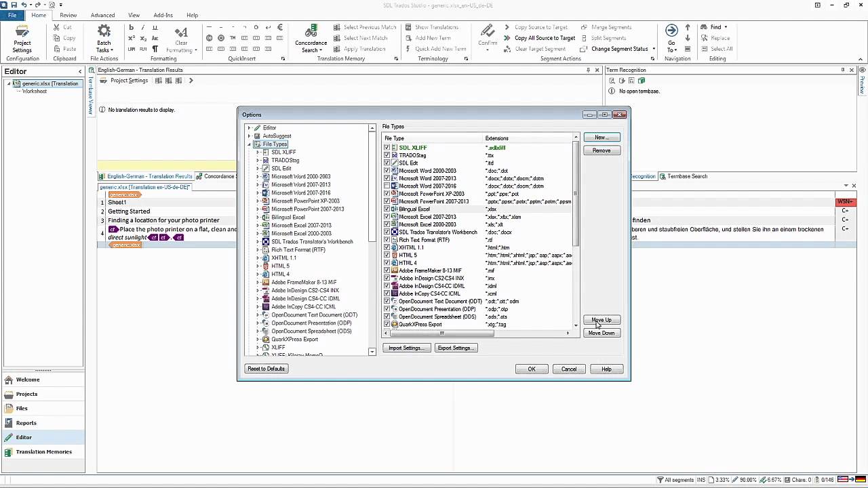
Task: Apply underline formatting from the ribbon
Action: pyautogui.click(x=155, y=28)
